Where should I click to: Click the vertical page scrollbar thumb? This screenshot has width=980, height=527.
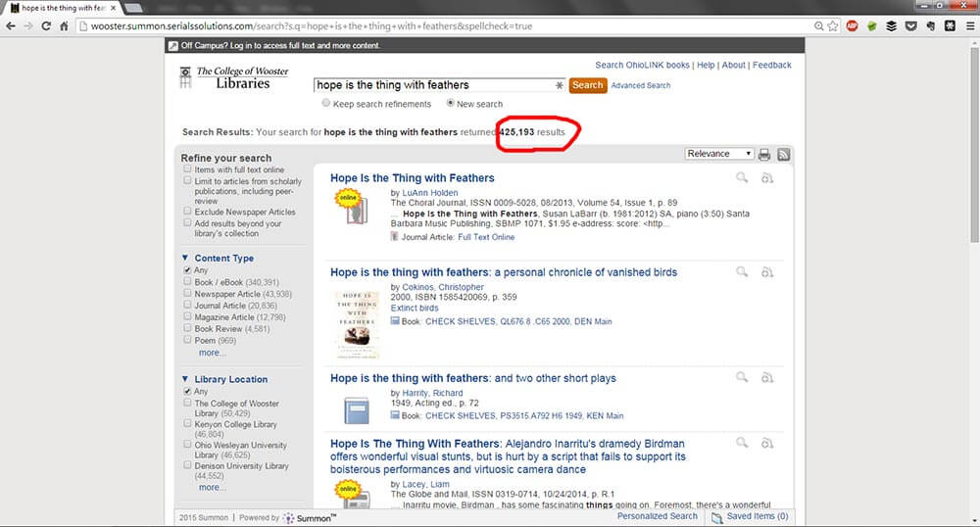tap(974, 145)
